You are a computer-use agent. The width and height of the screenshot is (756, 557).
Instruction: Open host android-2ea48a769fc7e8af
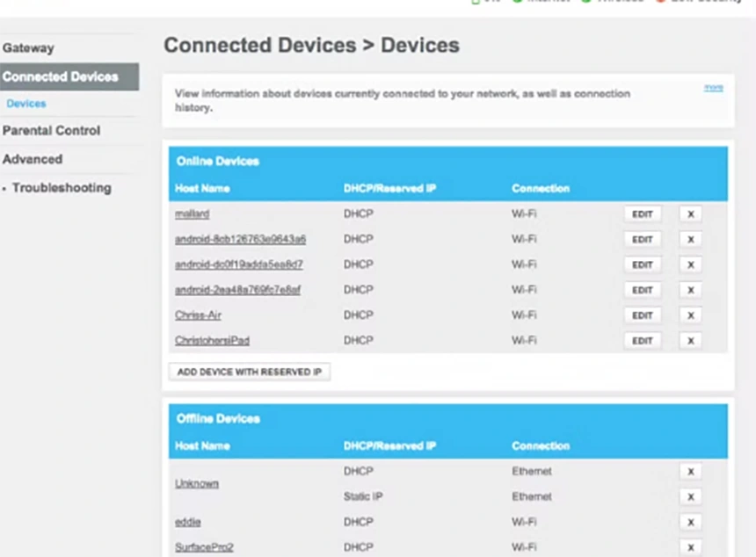point(237,290)
